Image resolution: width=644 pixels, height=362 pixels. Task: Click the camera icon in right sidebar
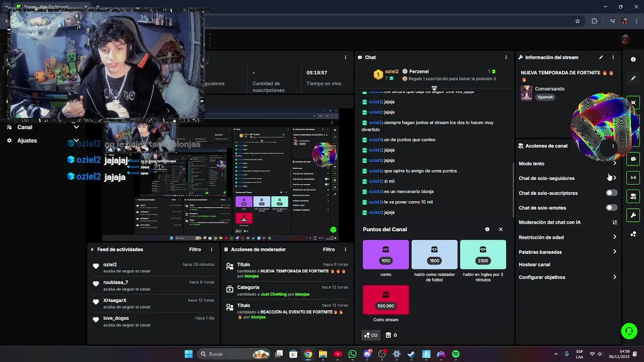633,103
